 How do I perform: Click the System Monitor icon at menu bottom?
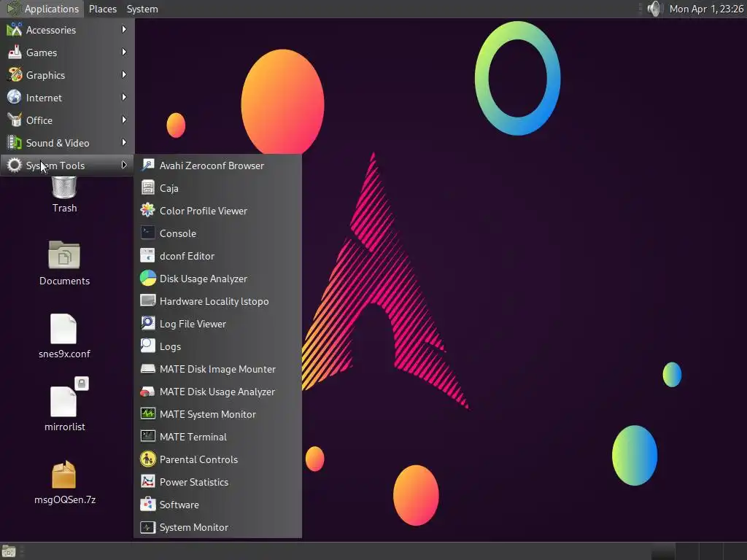pyautogui.click(x=147, y=527)
